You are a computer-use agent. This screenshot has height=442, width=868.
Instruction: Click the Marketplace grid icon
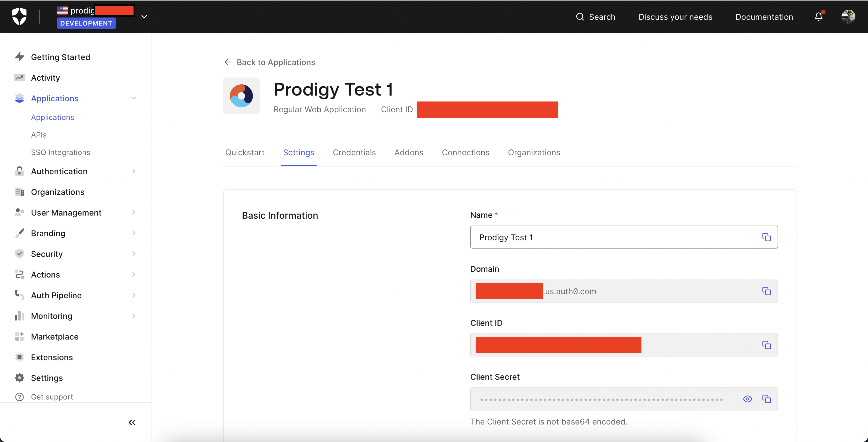(x=20, y=336)
